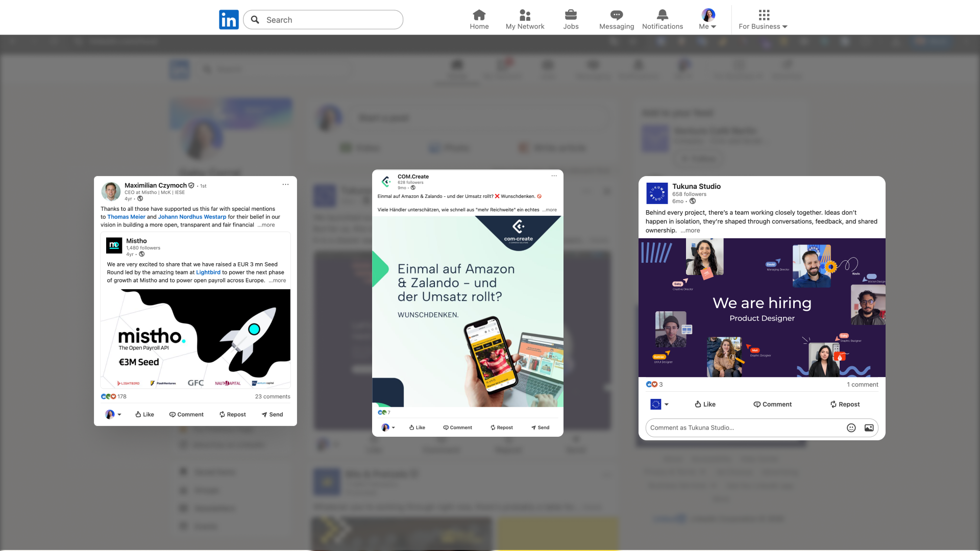Click the LinkedIn logo icon
This screenshot has height=551, width=980.
pyautogui.click(x=229, y=20)
